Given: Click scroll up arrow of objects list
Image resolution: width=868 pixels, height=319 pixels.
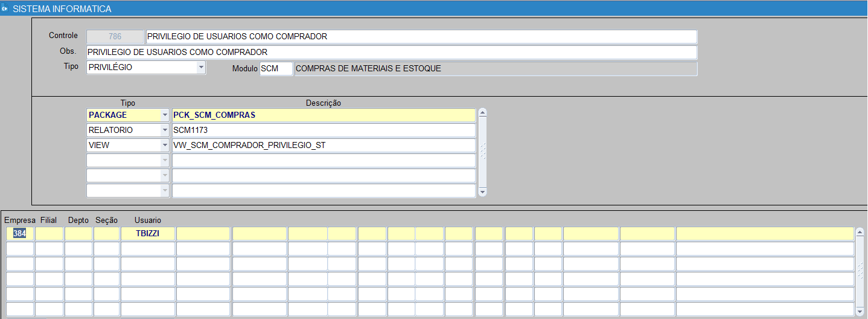Looking at the screenshot, I should tap(482, 113).
